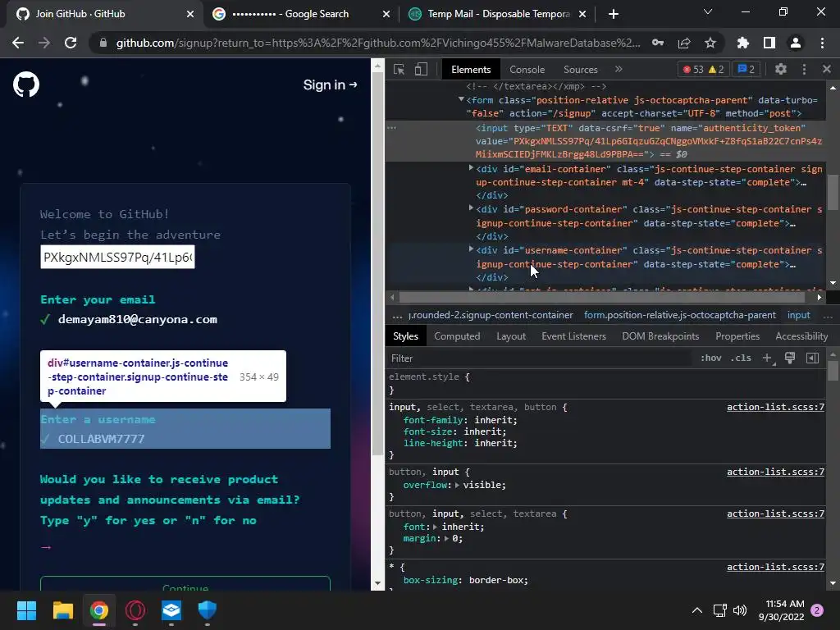This screenshot has height=630, width=840.
Task: Click the Continue button
Action: (x=185, y=584)
